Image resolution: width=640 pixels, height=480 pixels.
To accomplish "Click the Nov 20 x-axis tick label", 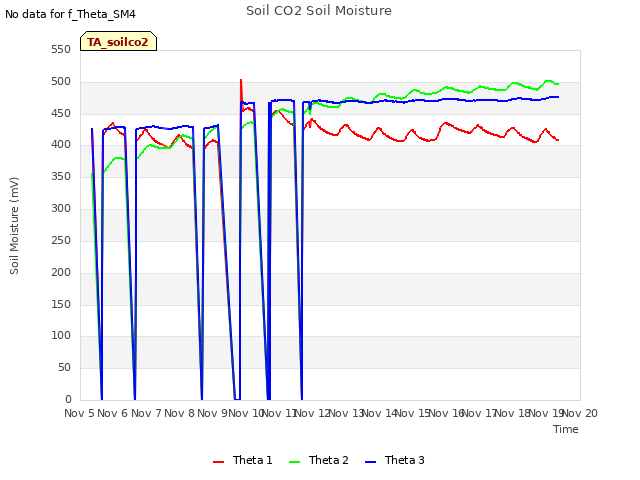I will coord(580,413).
